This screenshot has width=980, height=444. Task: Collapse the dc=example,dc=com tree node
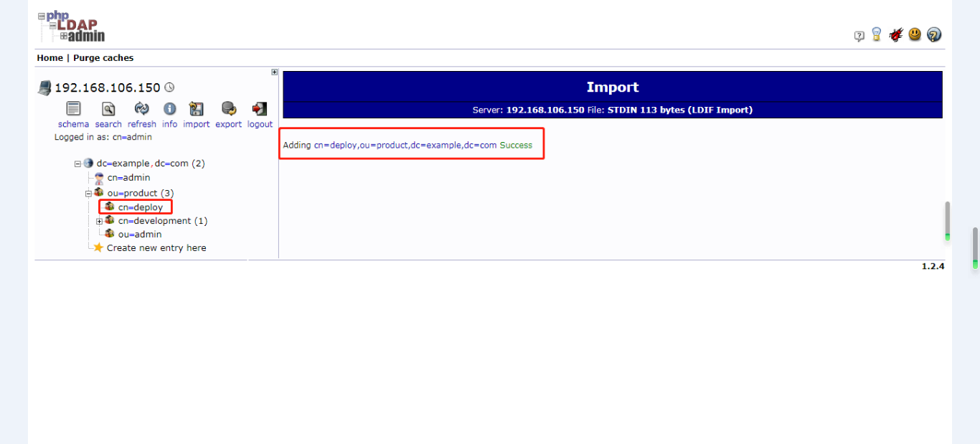pyautogui.click(x=77, y=163)
